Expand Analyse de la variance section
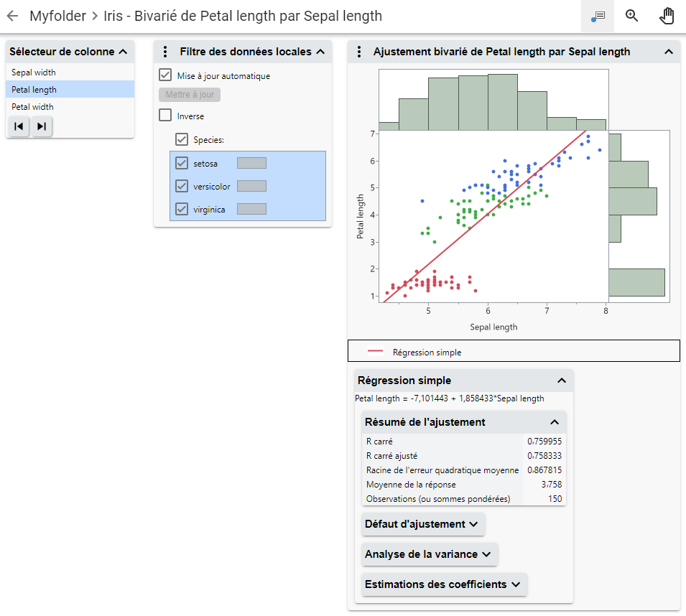Image resolution: width=686 pixels, height=616 pixels. (428, 554)
